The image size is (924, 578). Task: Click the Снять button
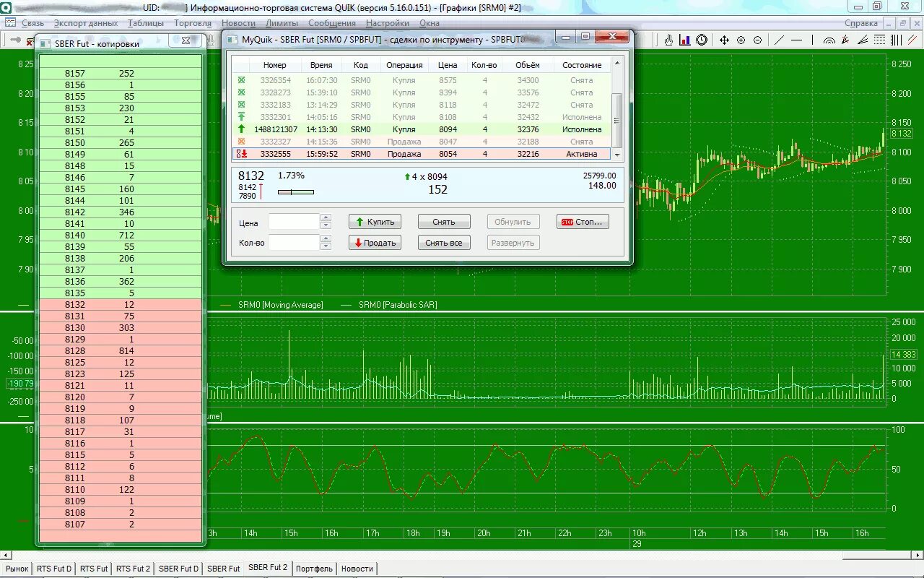(x=444, y=222)
